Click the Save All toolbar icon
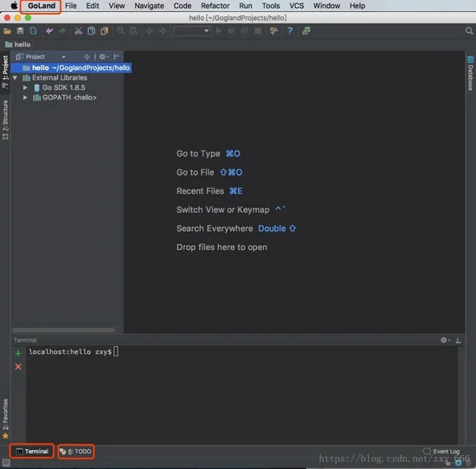 click(x=21, y=31)
